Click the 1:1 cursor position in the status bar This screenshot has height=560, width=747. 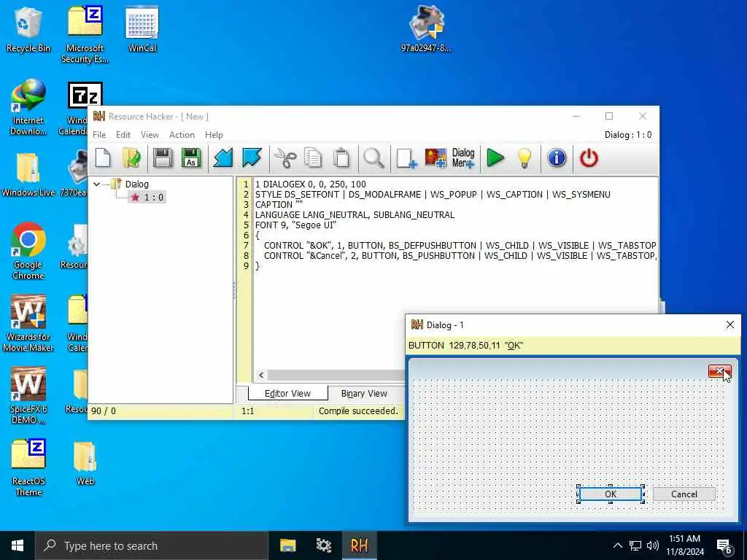pyautogui.click(x=248, y=411)
